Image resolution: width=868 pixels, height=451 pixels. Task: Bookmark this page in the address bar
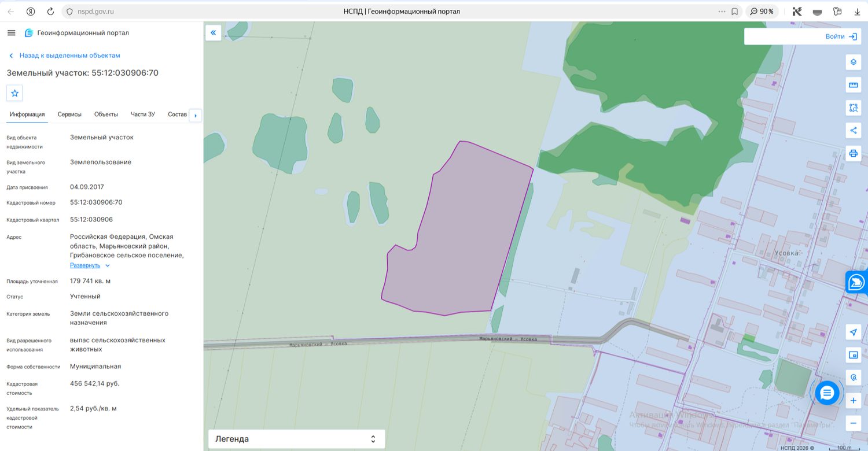click(x=734, y=12)
